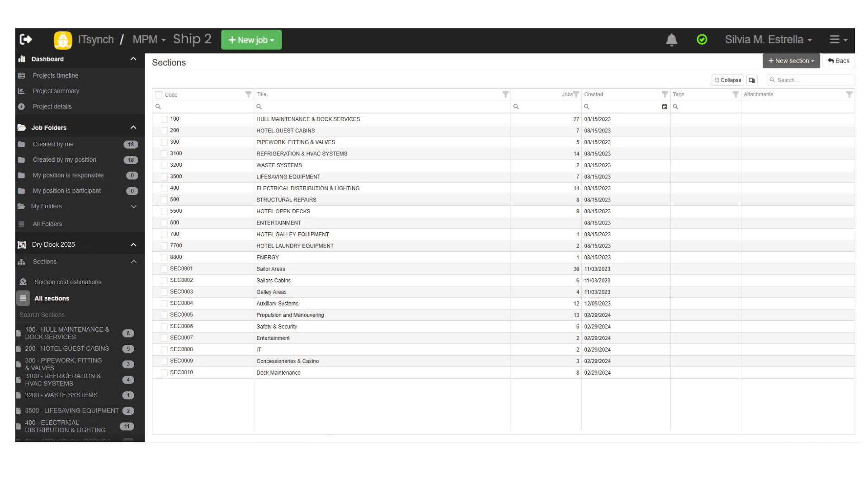
Task: Expand the My Folders section
Action: tap(133, 206)
